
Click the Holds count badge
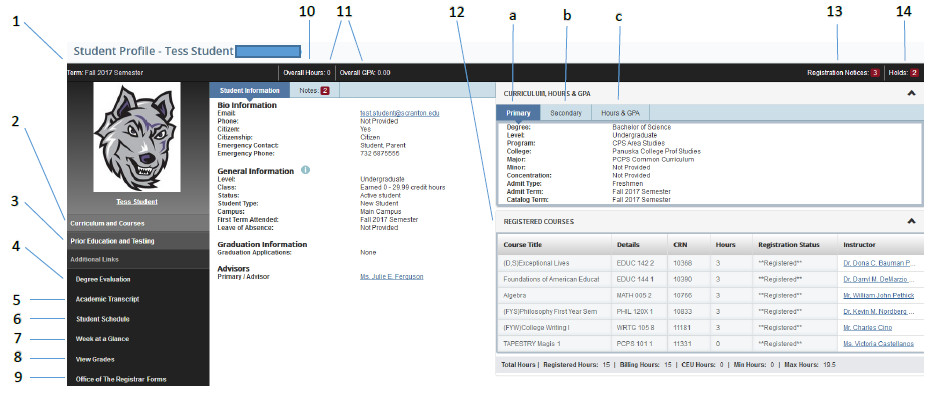click(914, 72)
